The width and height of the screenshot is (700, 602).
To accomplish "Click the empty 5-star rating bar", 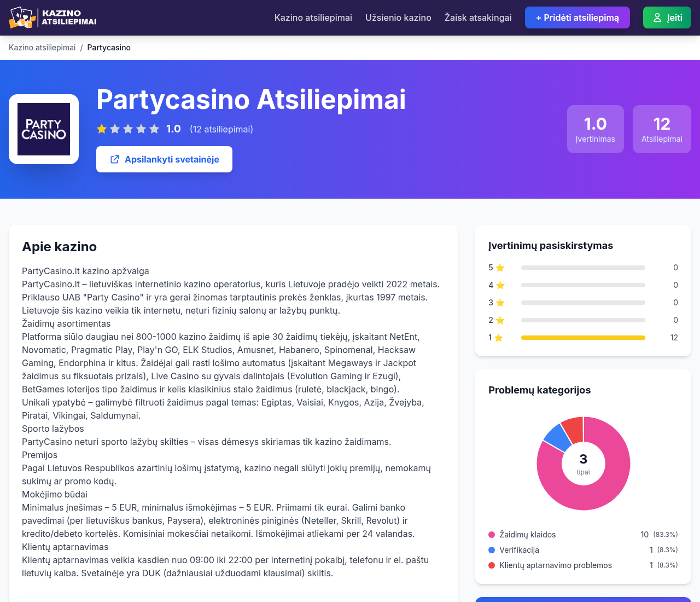I will pos(583,268).
